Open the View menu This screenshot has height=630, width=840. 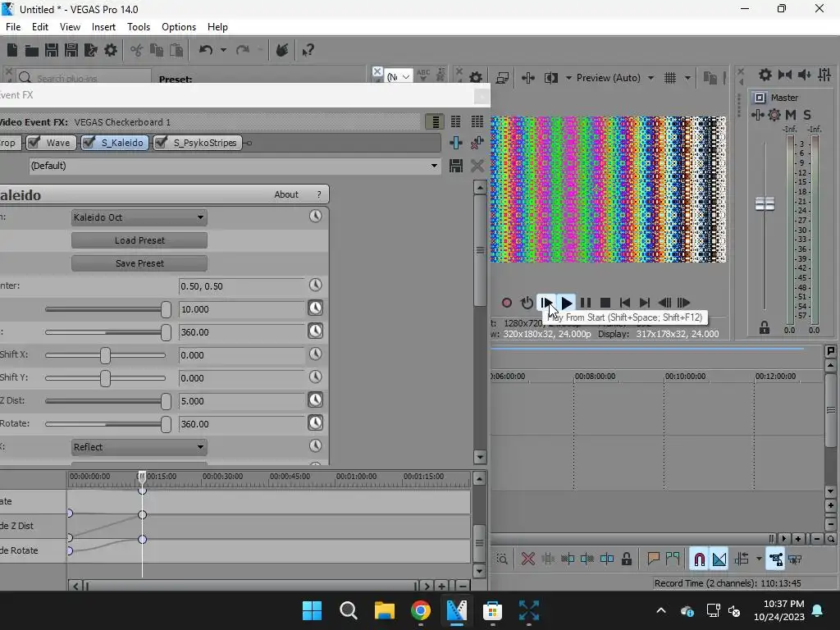click(x=70, y=27)
